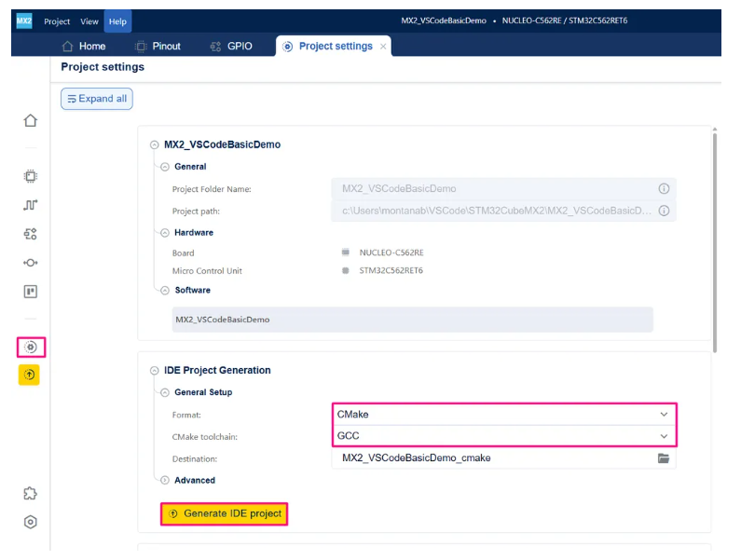This screenshot has width=741, height=560.
Task: Click the Expand all button
Action: point(97,99)
